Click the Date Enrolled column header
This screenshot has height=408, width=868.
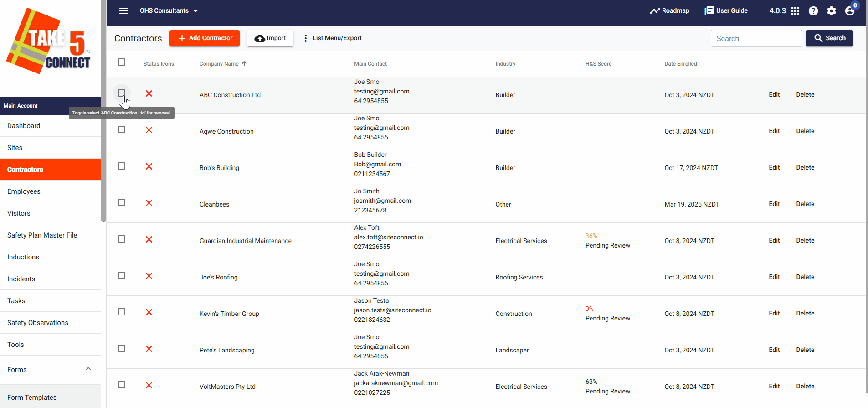681,64
